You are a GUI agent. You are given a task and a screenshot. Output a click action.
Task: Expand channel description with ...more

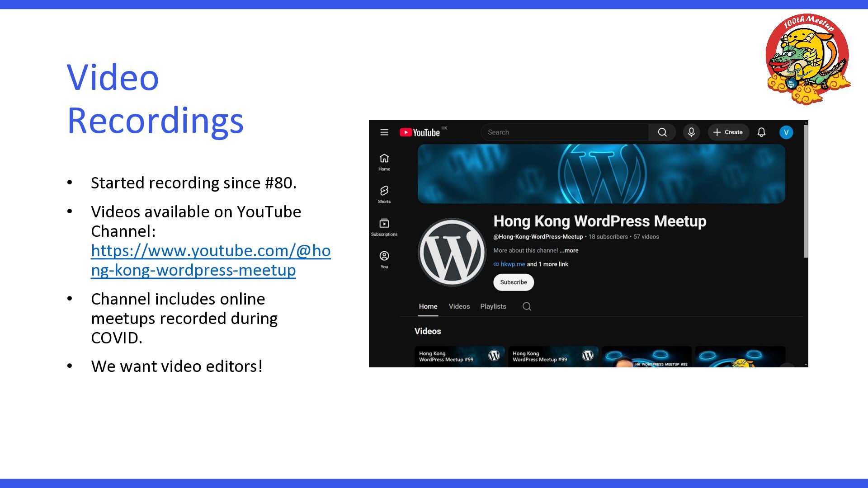coord(569,250)
